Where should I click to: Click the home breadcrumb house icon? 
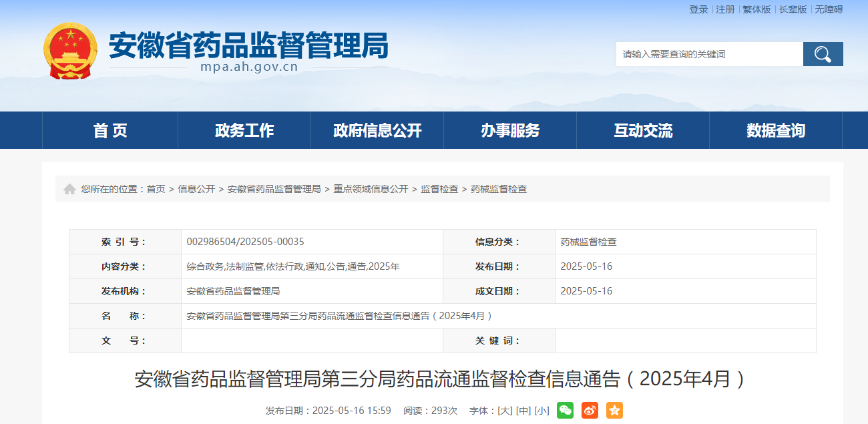tap(69, 189)
